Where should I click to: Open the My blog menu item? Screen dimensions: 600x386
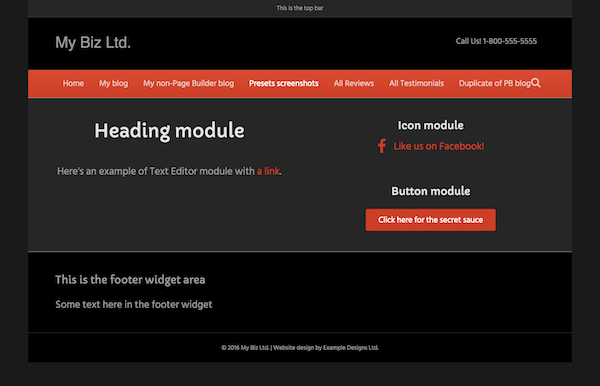114,83
